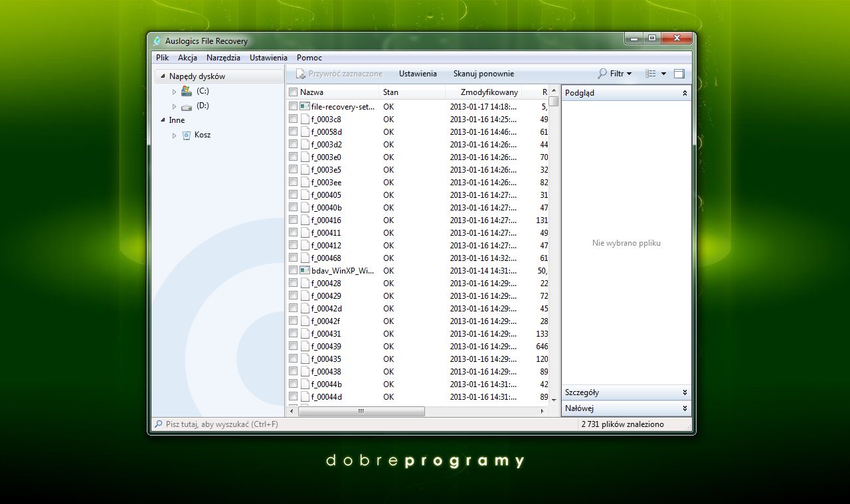Click the f_000416 file icon

305,220
